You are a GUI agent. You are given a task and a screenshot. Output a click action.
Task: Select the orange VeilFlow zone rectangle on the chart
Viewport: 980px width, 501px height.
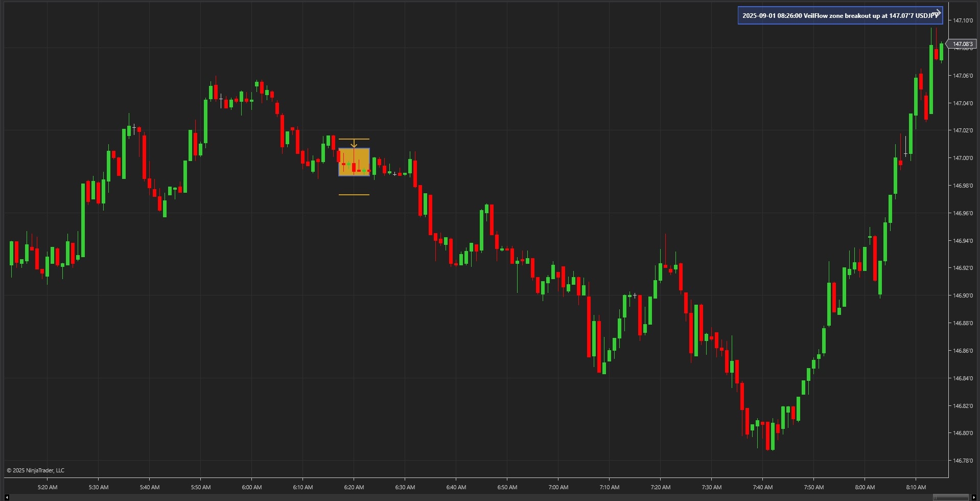[354, 162]
